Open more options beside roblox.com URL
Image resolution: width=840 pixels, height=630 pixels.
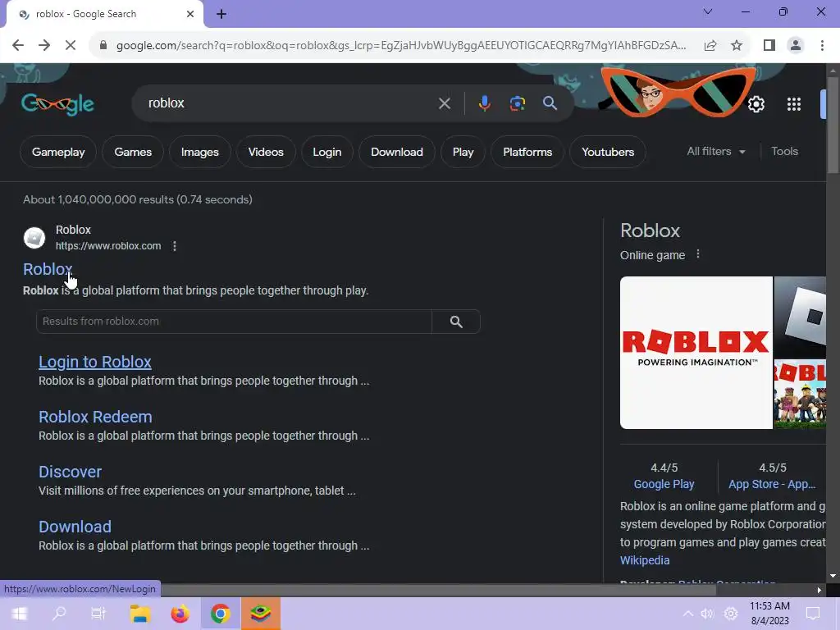(174, 246)
